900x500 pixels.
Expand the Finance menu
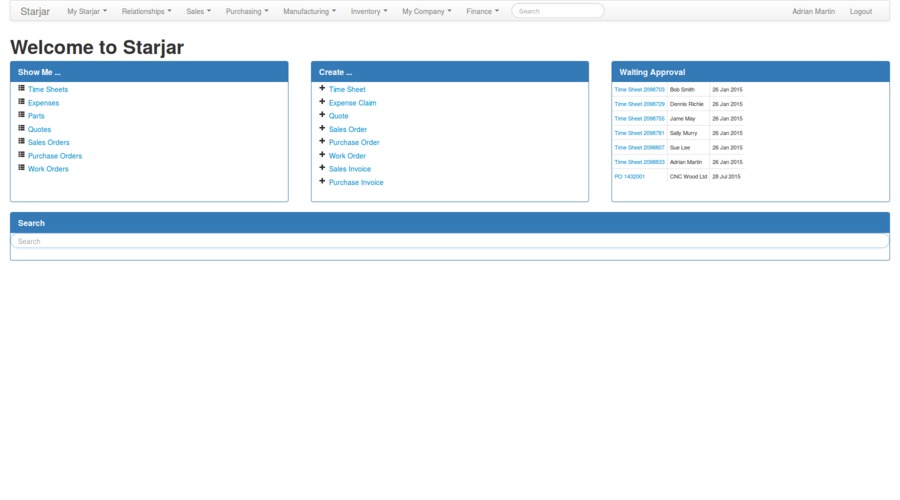click(x=483, y=11)
